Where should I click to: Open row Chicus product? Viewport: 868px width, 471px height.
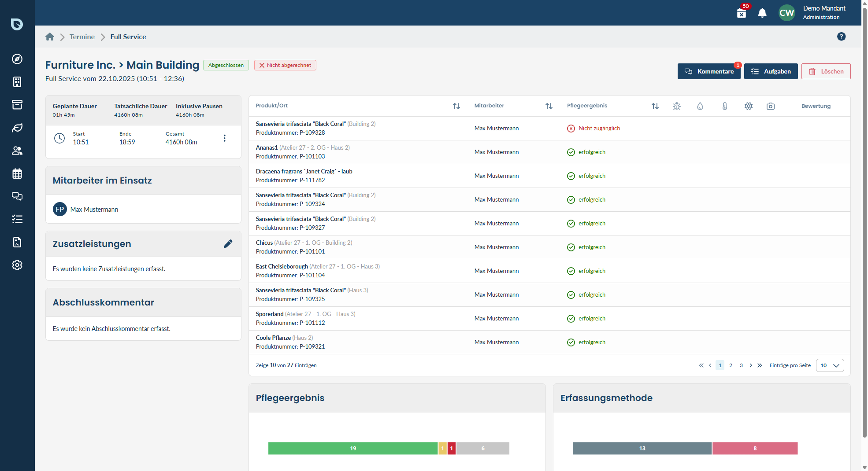[549, 247]
